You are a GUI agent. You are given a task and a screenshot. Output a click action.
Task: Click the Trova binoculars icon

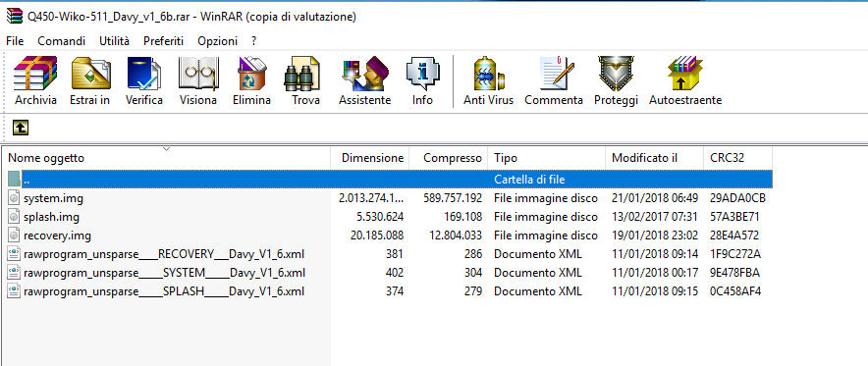(302, 73)
